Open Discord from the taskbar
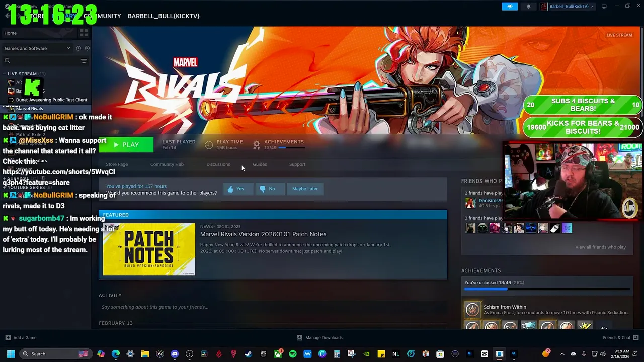The width and height of the screenshot is (644, 362). (x=175, y=354)
